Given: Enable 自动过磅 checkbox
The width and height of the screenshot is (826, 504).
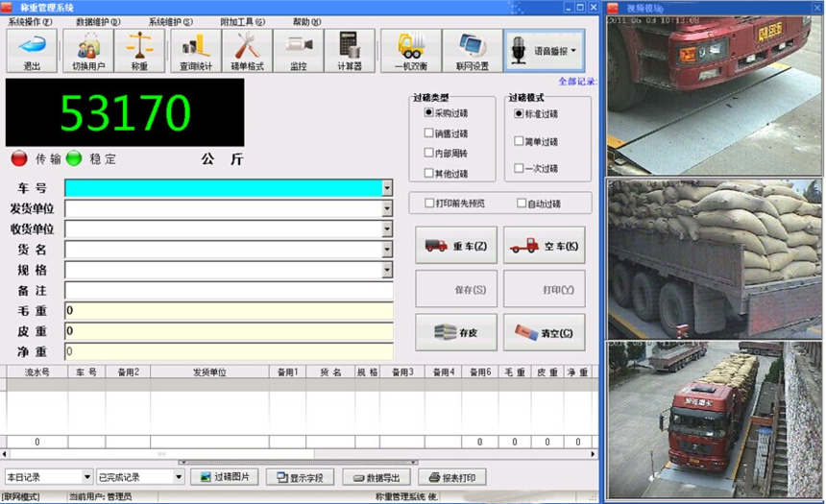Looking at the screenshot, I should 522,203.
